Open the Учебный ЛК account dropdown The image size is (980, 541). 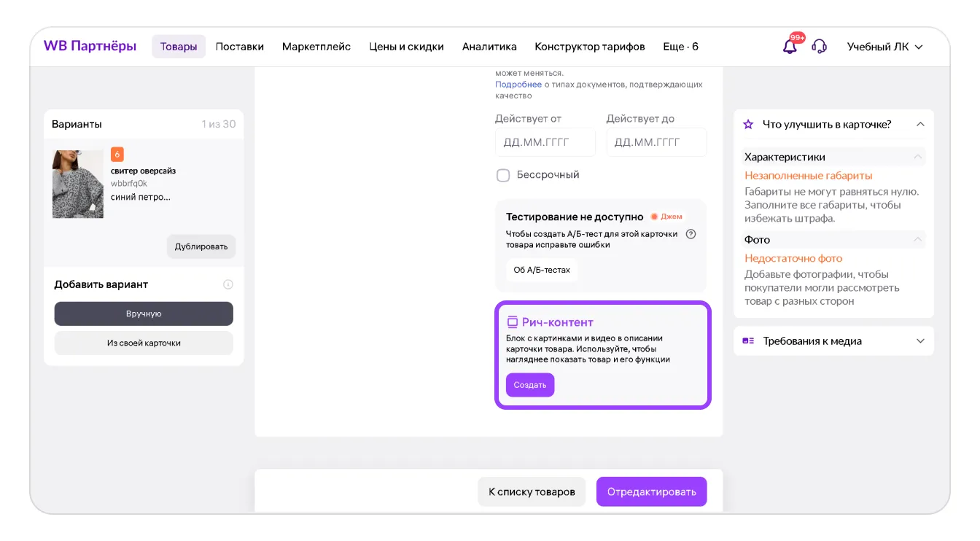pos(884,47)
